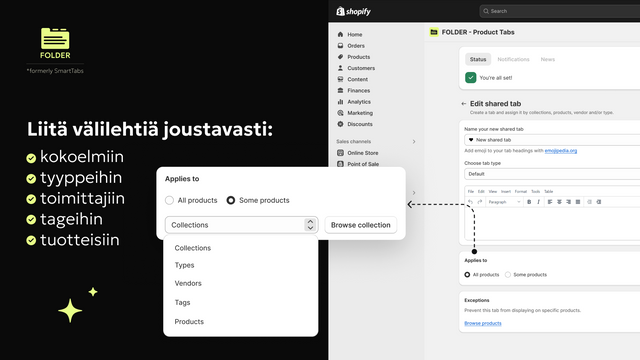Switch to the News tab
Viewport: 640px width, 360px height.
[547, 59]
